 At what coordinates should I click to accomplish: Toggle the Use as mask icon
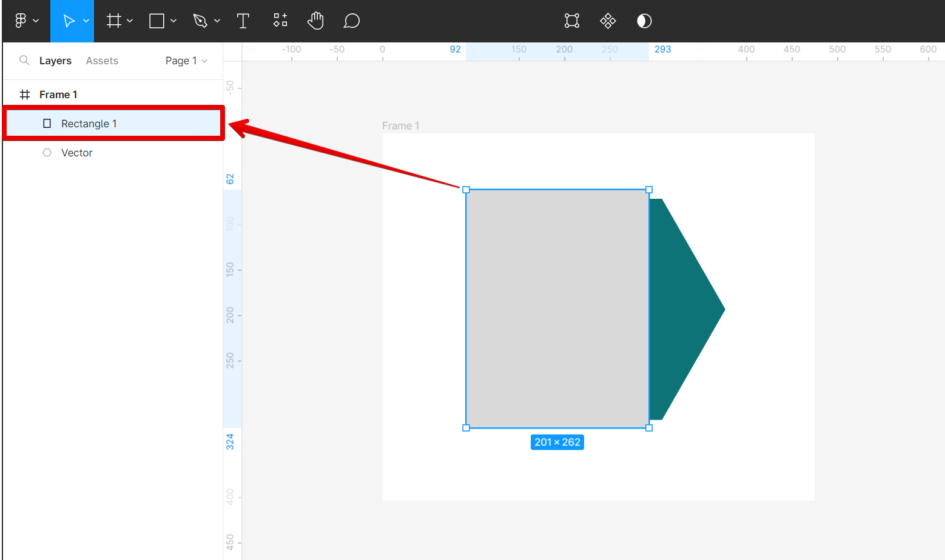point(644,21)
